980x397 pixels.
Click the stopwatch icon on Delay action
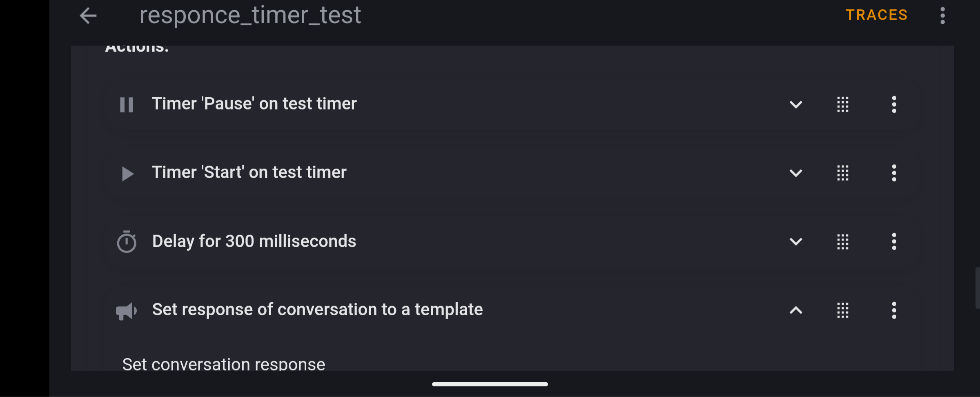(127, 242)
